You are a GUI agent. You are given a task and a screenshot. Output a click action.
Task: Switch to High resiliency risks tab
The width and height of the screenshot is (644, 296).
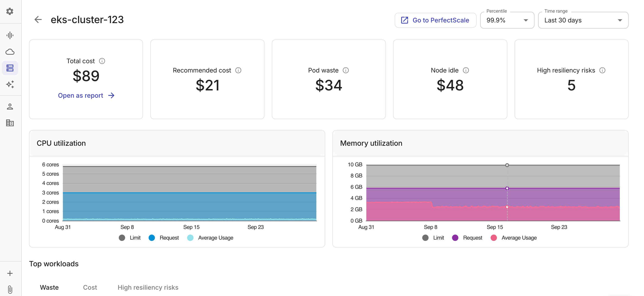point(148,287)
